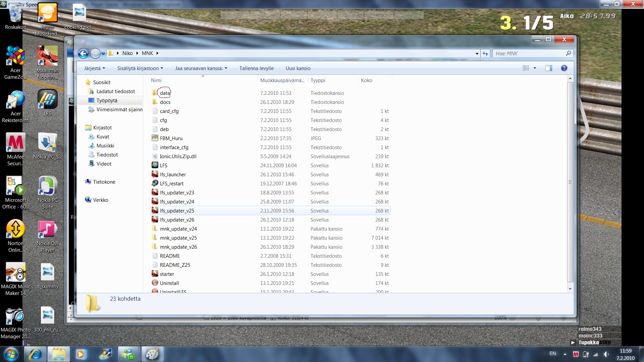Click Internet Explorer icon on taskbar
Image resolution: width=644 pixels, height=362 pixels.
35,354
